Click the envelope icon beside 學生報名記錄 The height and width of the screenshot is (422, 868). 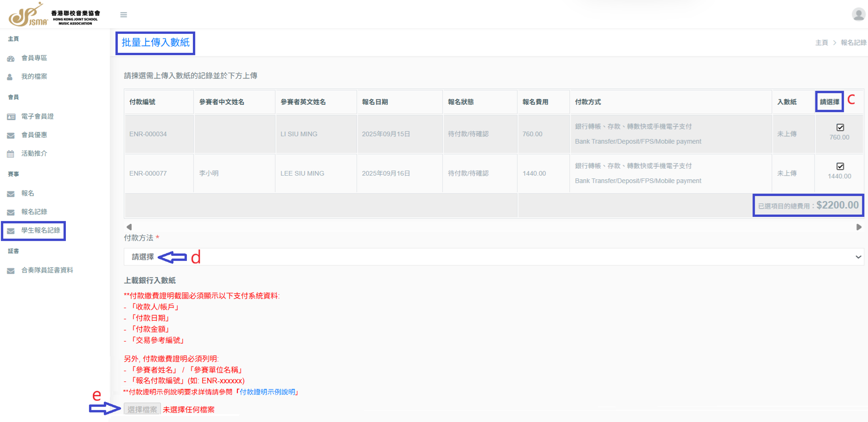coord(11,231)
